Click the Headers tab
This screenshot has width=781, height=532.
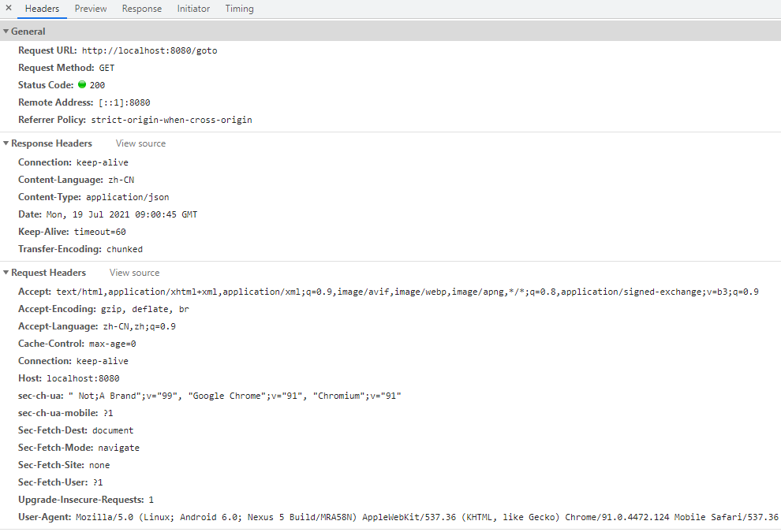click(42, 9)
